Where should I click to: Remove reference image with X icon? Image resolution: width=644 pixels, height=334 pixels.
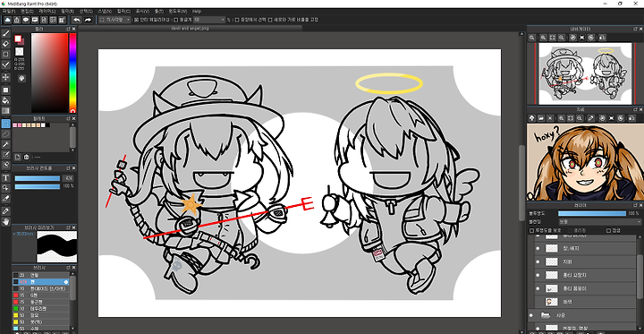[551, 118]
